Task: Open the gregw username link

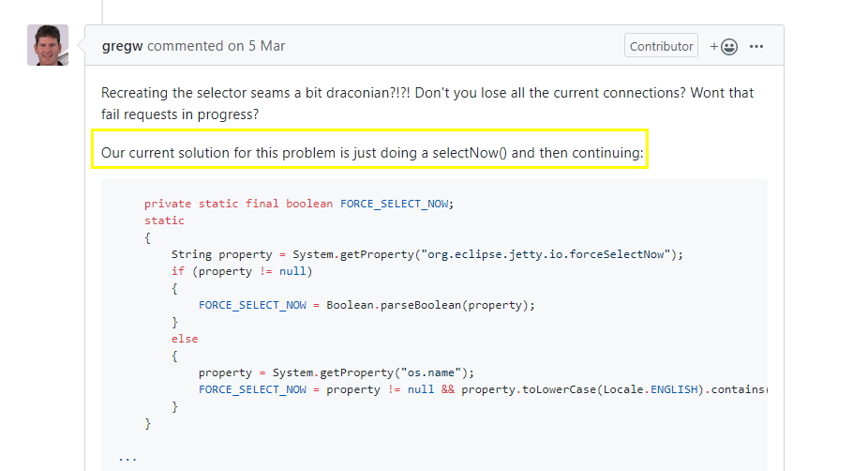Action: (x=122, y=46)
